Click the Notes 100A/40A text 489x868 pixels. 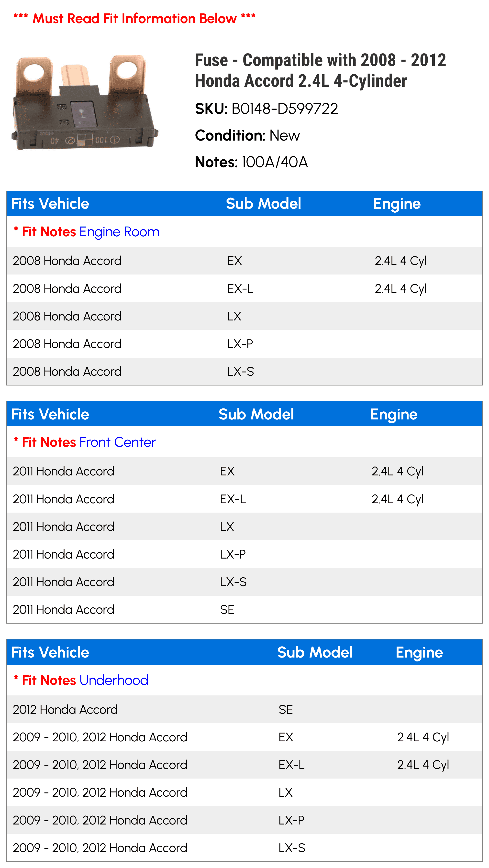tap(251, 162)
